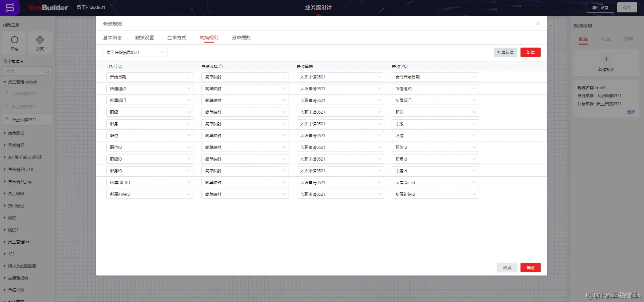Click the document icon of 入职申请0521
This screenshot has height=302, width=644.
7,94
